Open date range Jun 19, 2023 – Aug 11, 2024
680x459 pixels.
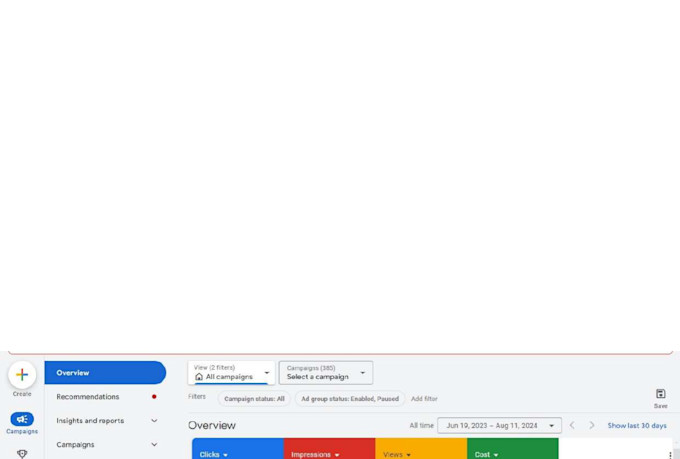pos(500,425)
